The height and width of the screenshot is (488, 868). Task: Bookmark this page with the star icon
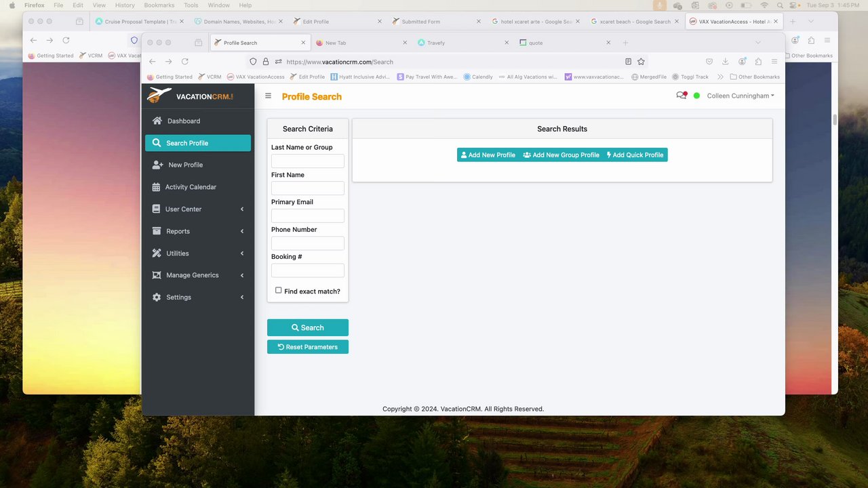(641, 62)
